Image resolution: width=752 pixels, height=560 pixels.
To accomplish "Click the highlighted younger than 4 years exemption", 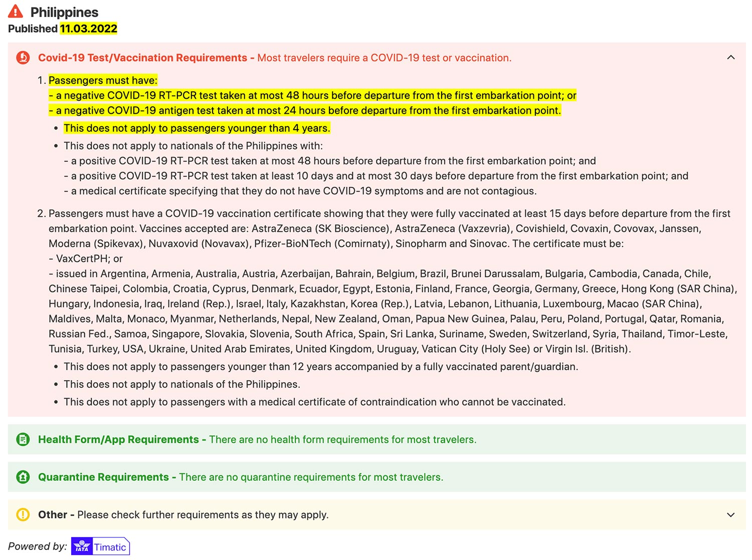I will 197,128.
